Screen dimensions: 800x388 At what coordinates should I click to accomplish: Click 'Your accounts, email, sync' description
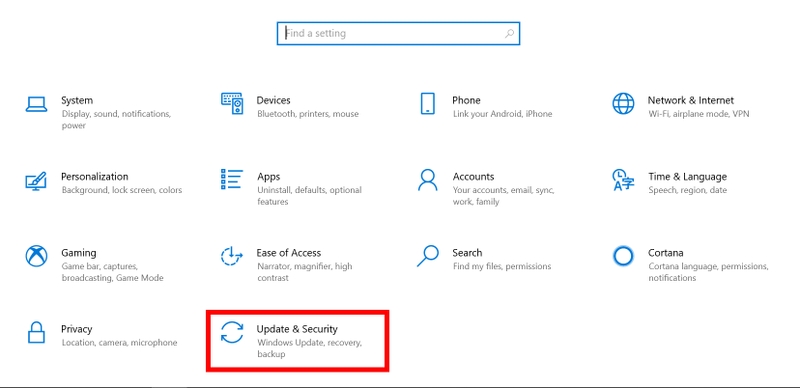pyautogui.click(x=504, y=196)
